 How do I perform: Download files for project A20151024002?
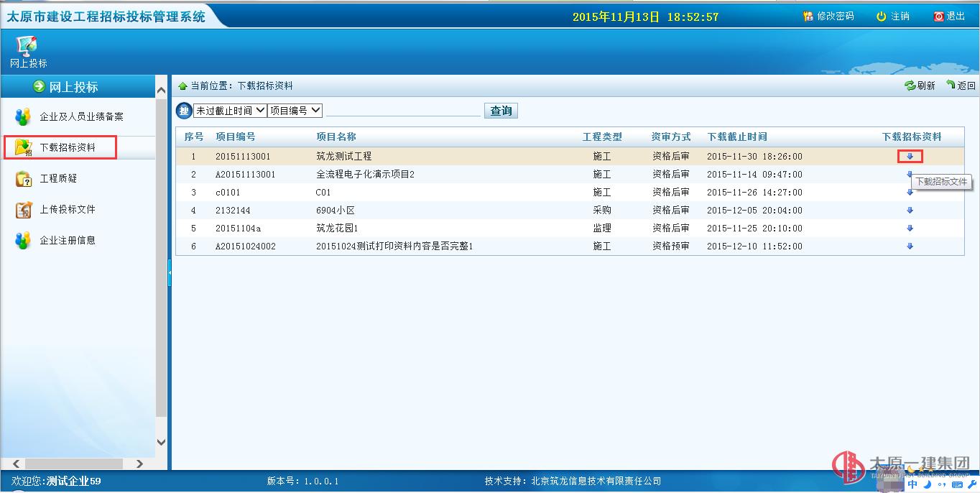click(x=910, y=247)
